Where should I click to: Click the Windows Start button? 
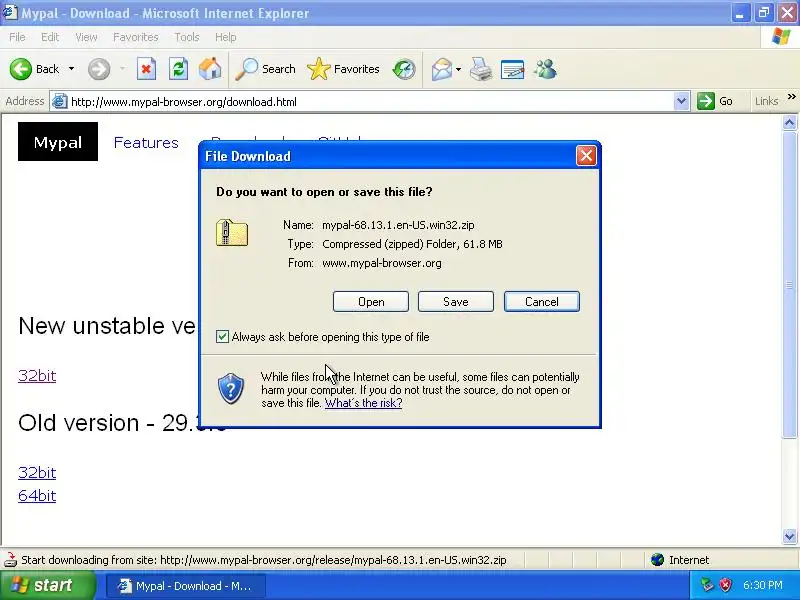[x=47, y=585]
